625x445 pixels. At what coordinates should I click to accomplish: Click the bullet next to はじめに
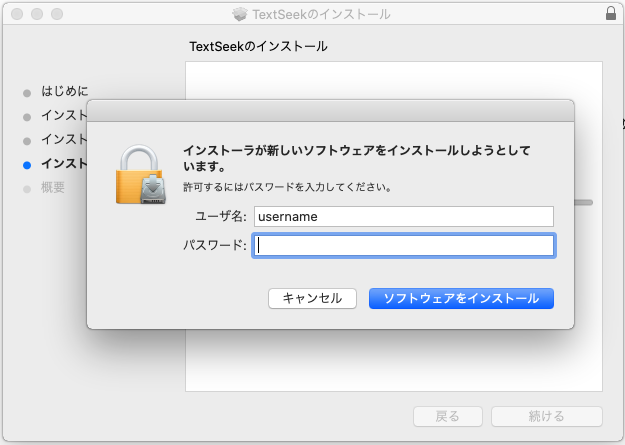tap(27, 92)
